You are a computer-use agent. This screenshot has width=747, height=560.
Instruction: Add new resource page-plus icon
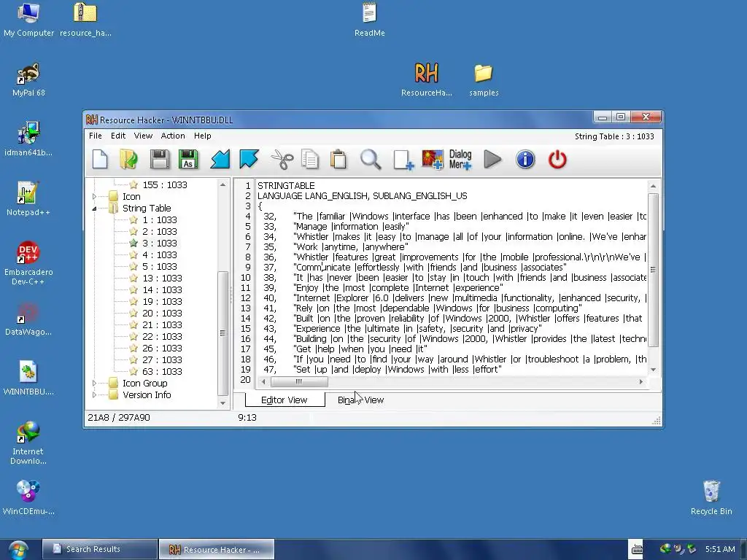pos(403,160)
